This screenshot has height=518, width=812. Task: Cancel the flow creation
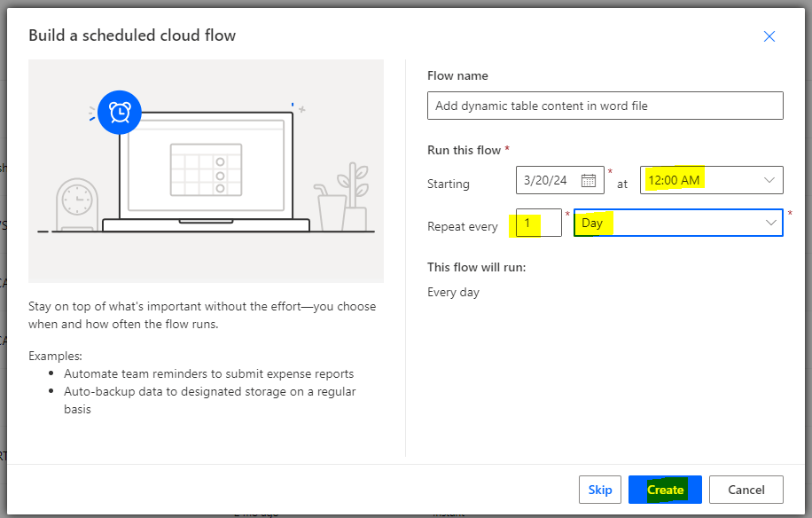click(746, 490)
